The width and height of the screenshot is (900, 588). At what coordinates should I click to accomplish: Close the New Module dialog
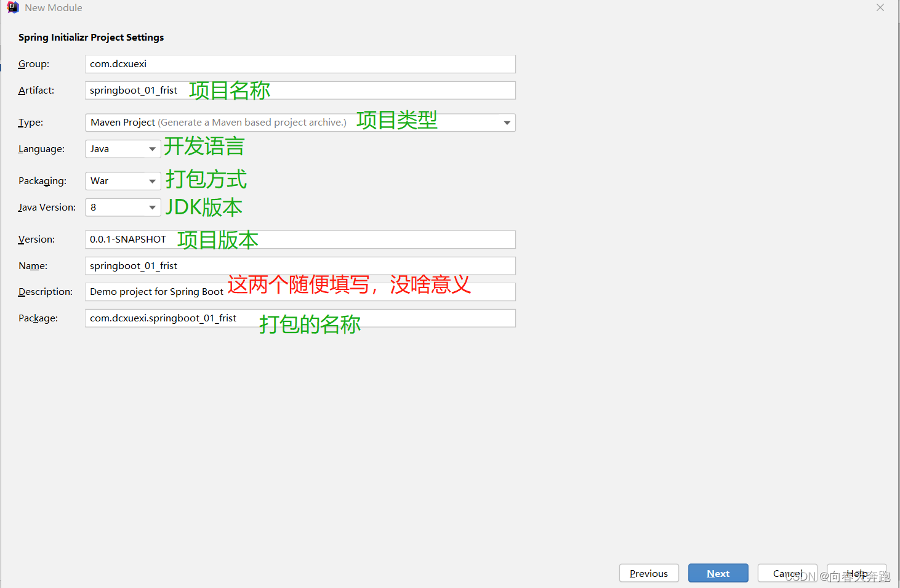tap(880, 7)
